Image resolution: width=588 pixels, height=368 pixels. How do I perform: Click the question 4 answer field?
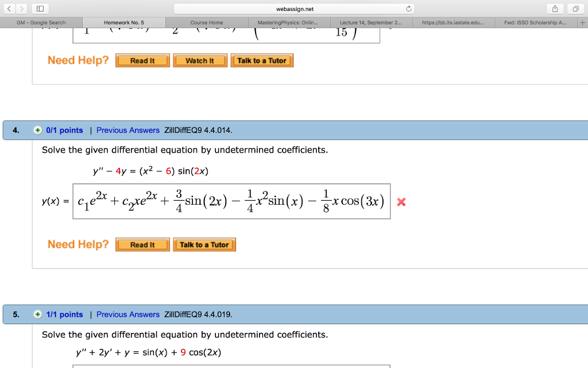(231, 201)
